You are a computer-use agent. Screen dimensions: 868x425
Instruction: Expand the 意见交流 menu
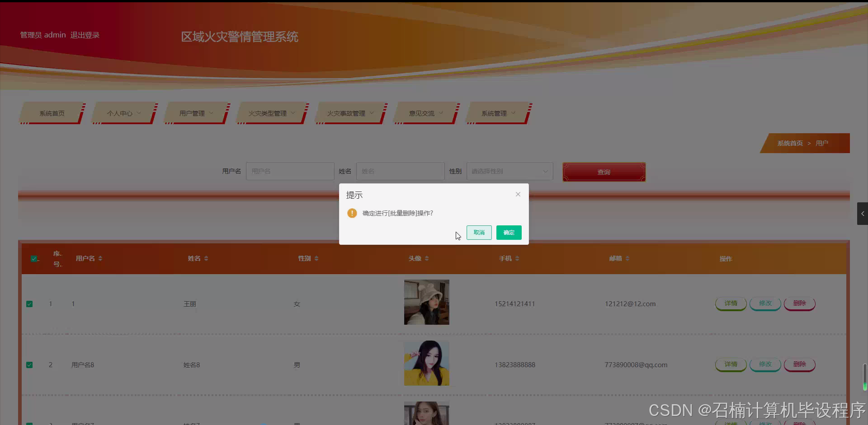426,113
